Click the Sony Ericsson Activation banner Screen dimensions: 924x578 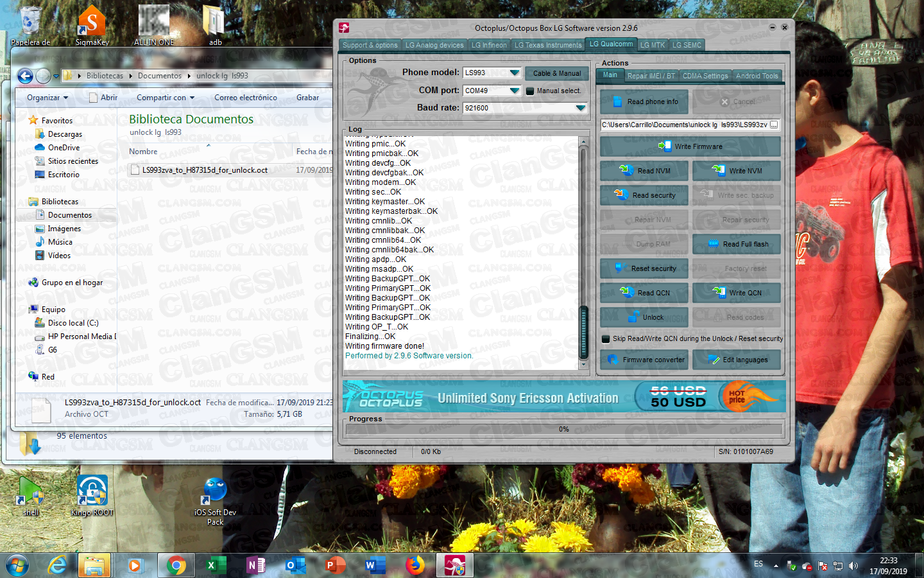tap(564, 396)
